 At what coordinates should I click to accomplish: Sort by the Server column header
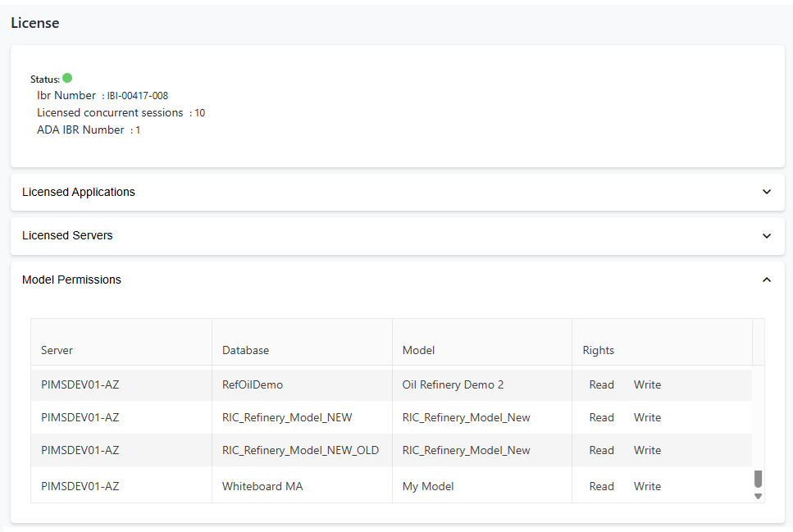57,350
